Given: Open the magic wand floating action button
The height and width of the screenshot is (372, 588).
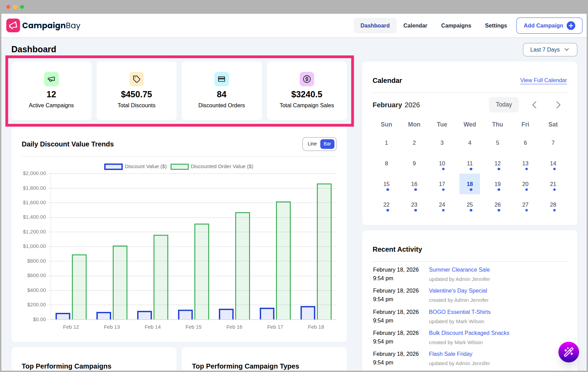Looking at the screenshot, I should 568,352.
